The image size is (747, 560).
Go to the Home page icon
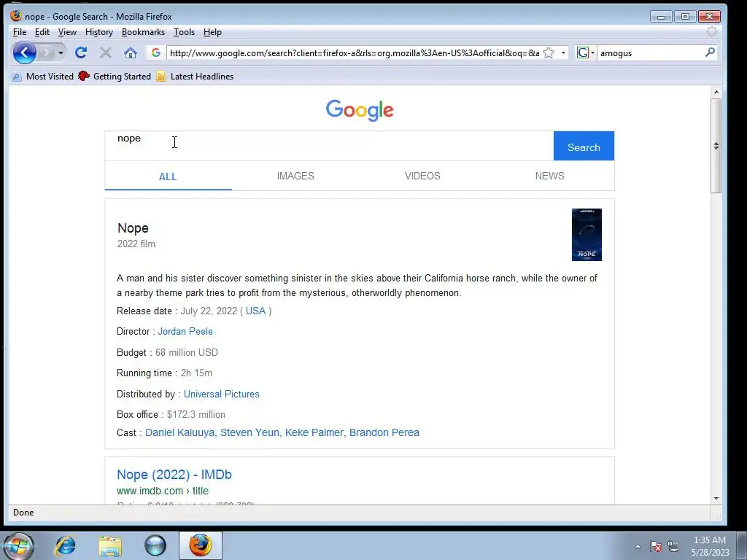pyautogui.click(x=131, y=52)
